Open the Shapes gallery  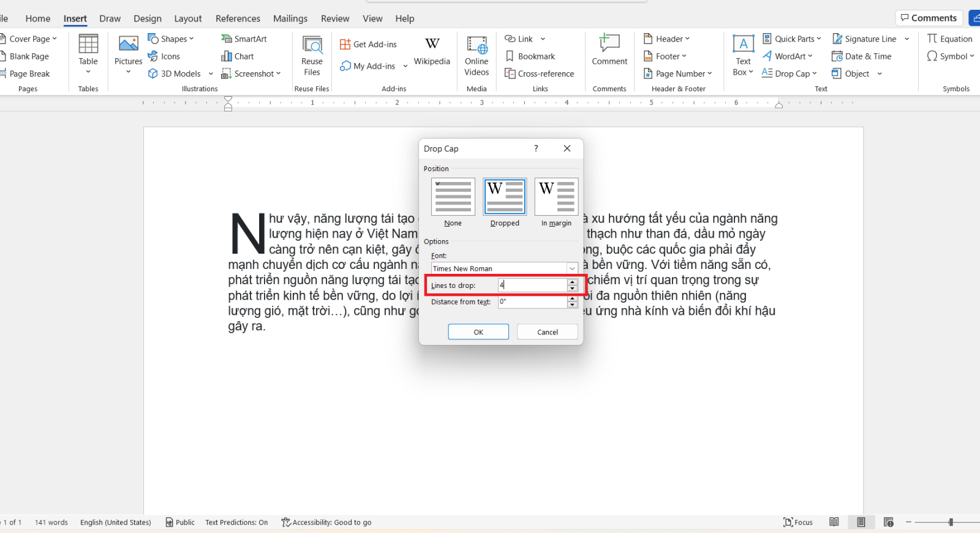[171, 39]
